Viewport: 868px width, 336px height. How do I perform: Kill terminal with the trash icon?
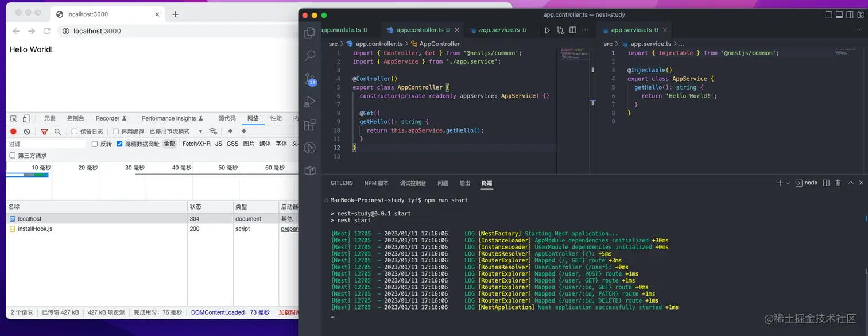click(838, 183)
